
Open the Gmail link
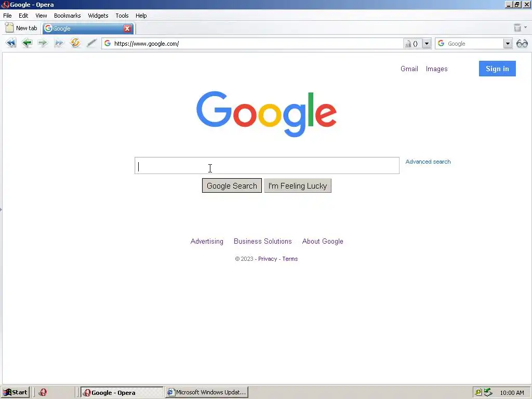(409, 69)
